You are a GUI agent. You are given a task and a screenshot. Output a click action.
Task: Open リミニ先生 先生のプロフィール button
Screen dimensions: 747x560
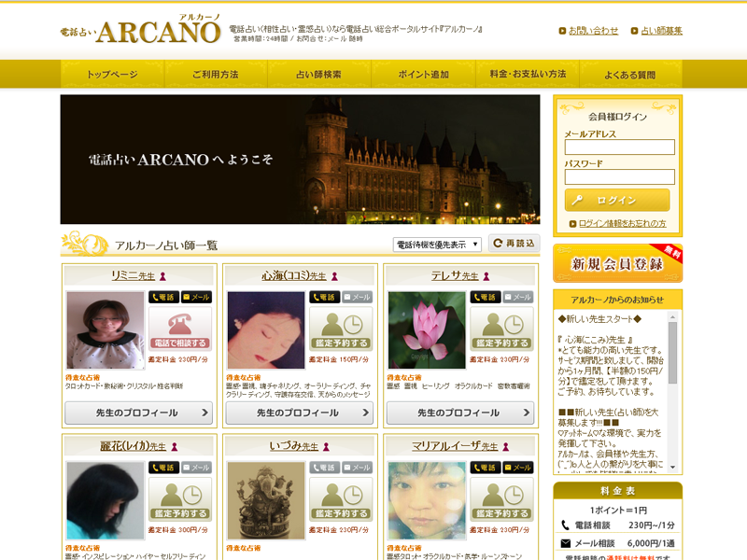pyautogui.click(x=138, y=413)
